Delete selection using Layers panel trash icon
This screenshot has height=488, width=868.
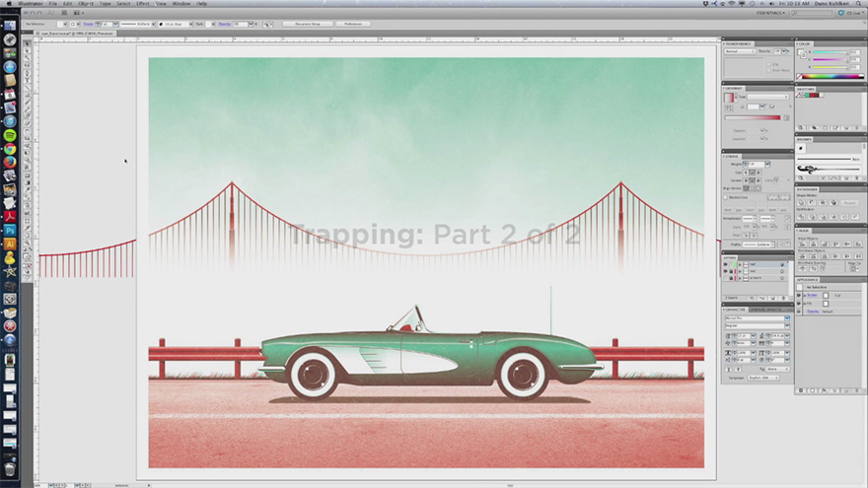coord(783,298)
